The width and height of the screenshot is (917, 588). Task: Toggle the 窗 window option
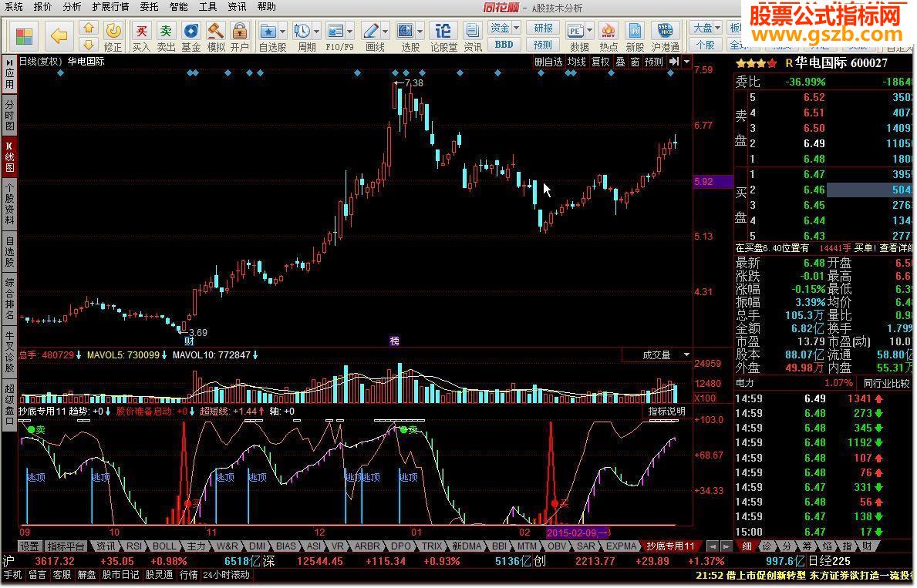(635, 62)
